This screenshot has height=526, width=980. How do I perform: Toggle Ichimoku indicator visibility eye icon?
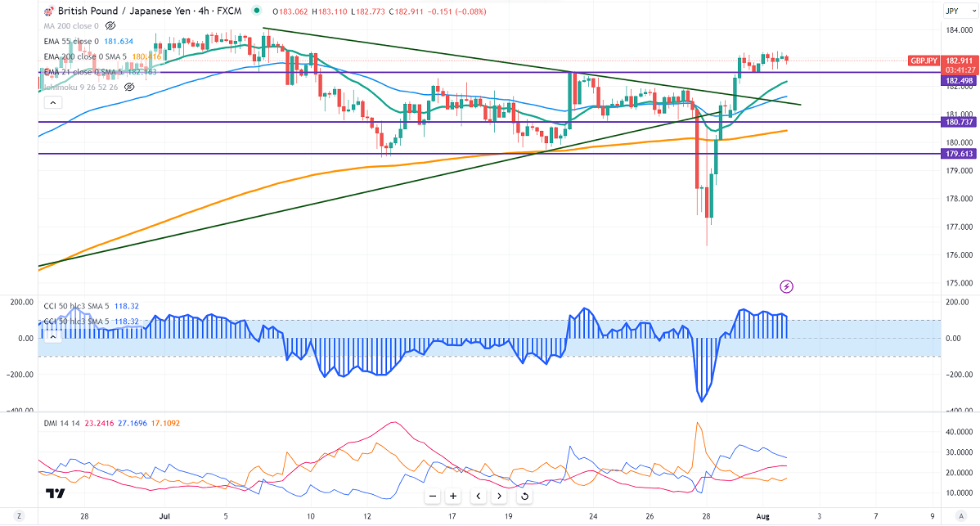[129, 87]
